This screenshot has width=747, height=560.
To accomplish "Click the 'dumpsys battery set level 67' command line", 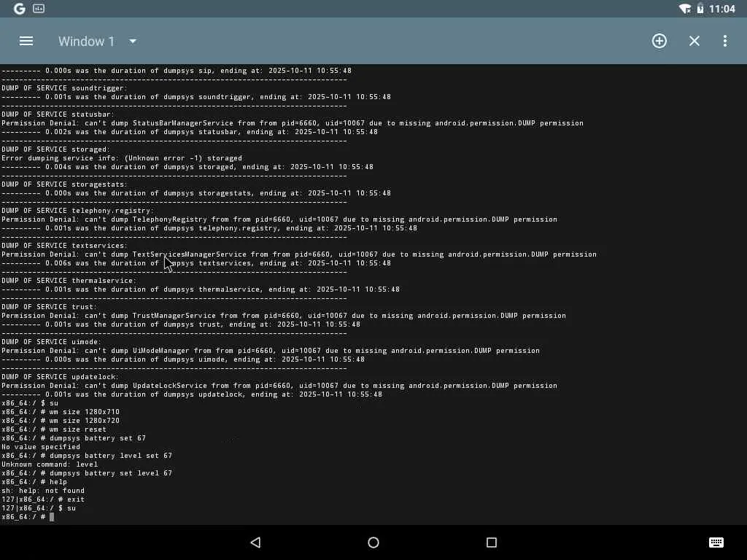I will coord(87,472).
